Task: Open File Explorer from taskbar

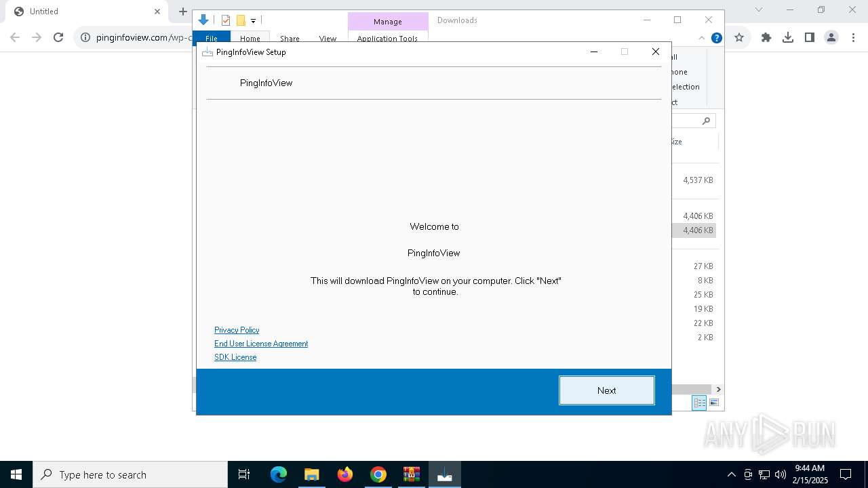Action: click(x=311, y=474)
